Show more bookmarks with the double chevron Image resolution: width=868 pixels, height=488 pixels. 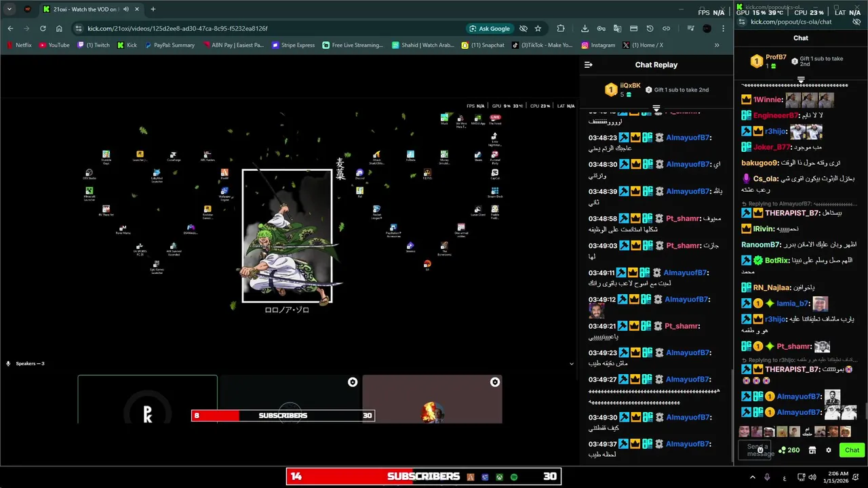pyautogui.click(x=717, y=45)
